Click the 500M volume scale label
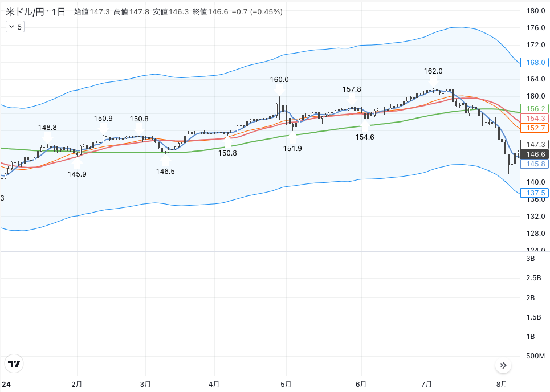This screenshot has width=550, height=392. pyautogui.click(x=535, y=356)
